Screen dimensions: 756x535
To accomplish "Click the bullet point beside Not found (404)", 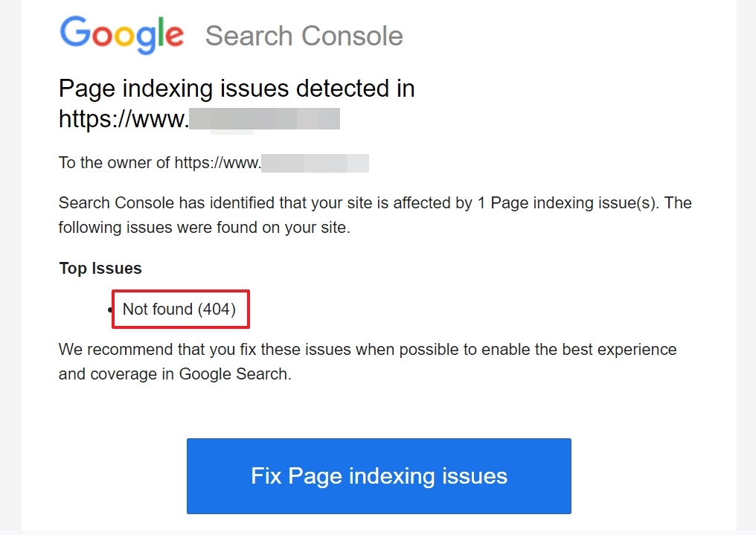I will (109, 310).
